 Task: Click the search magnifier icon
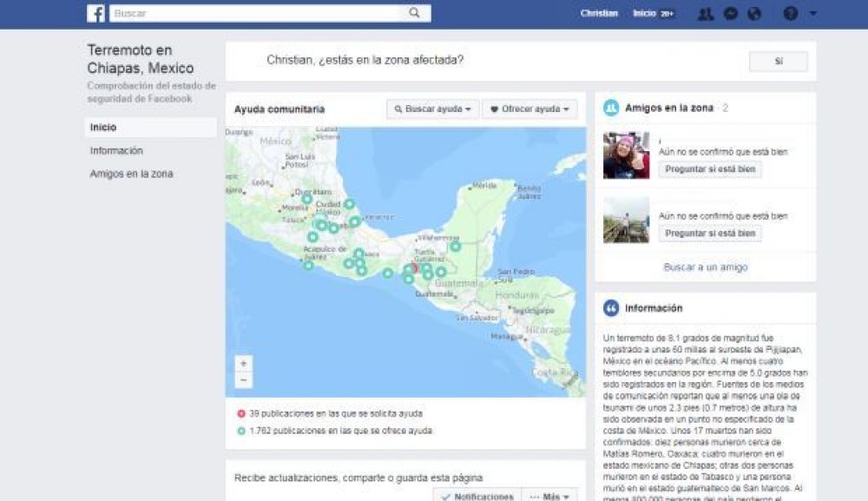click(x=414, y=13)
